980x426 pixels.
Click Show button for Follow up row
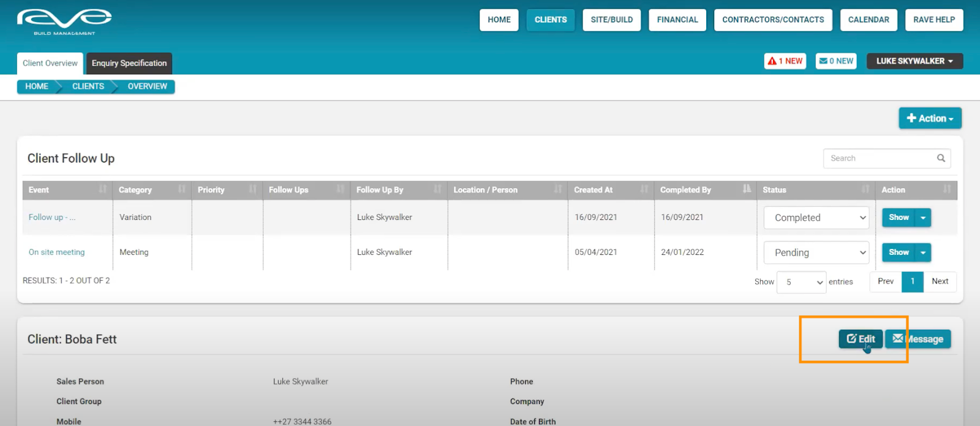pyautogui.click(x=899, y=218)
